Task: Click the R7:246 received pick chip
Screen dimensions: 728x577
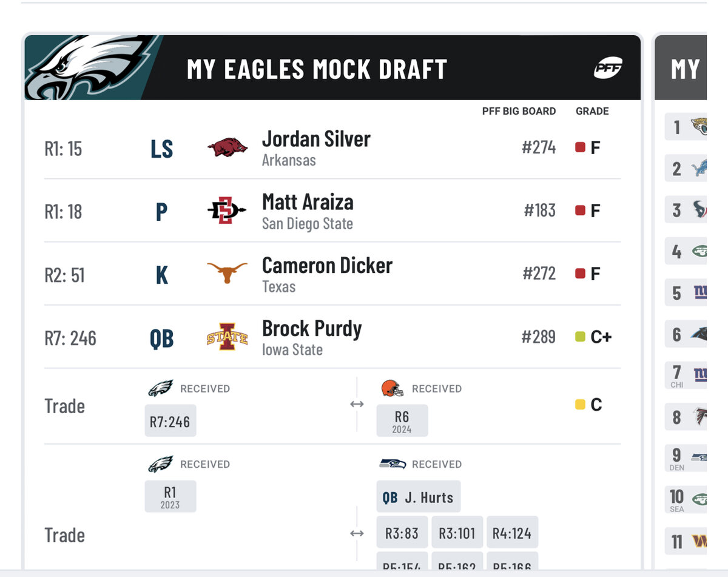Action: pyautogui.click(x=170, y=421)
